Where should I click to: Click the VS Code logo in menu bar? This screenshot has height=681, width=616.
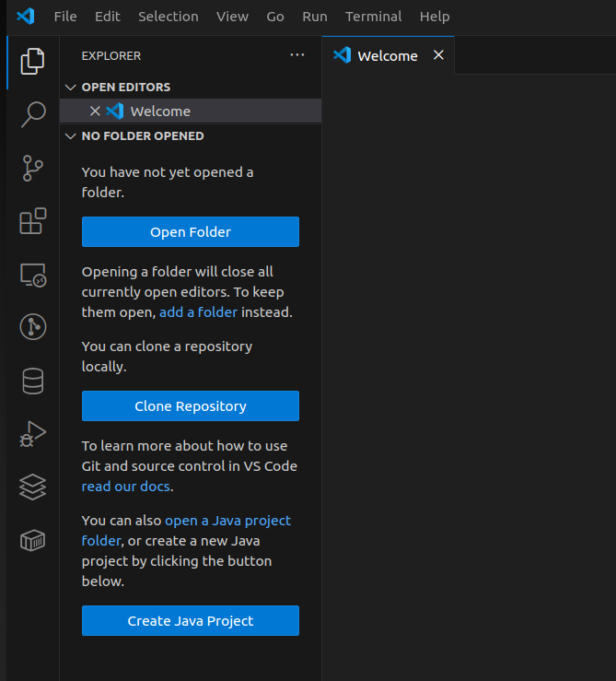[26, 17]
